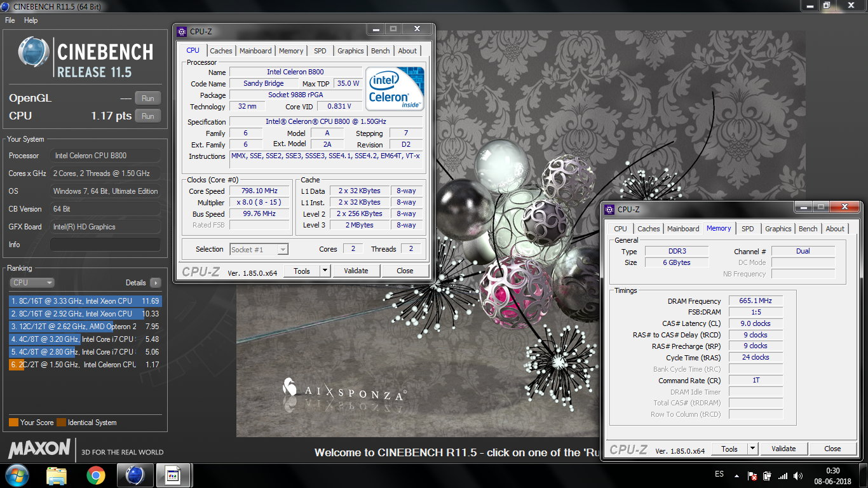Show hidden system tray icons arrow
The width and height of the screenshot is (868, 488).
coord(736,475)
